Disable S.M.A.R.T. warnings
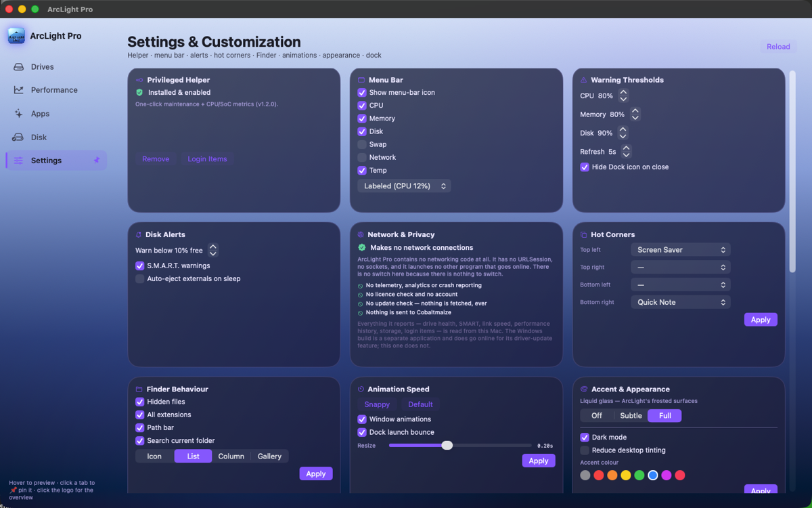812x508 pixels. click(x=140, y=266)
